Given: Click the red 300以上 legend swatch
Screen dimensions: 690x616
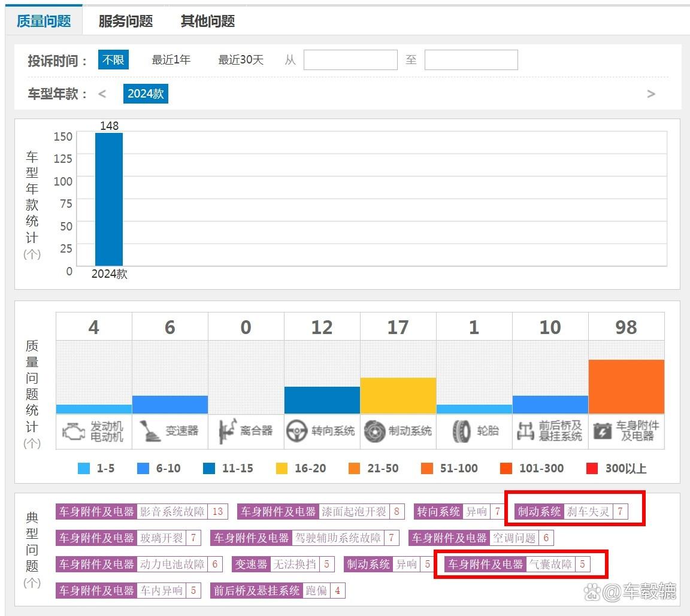Looking at the screenshot, I should click(592, 468).
